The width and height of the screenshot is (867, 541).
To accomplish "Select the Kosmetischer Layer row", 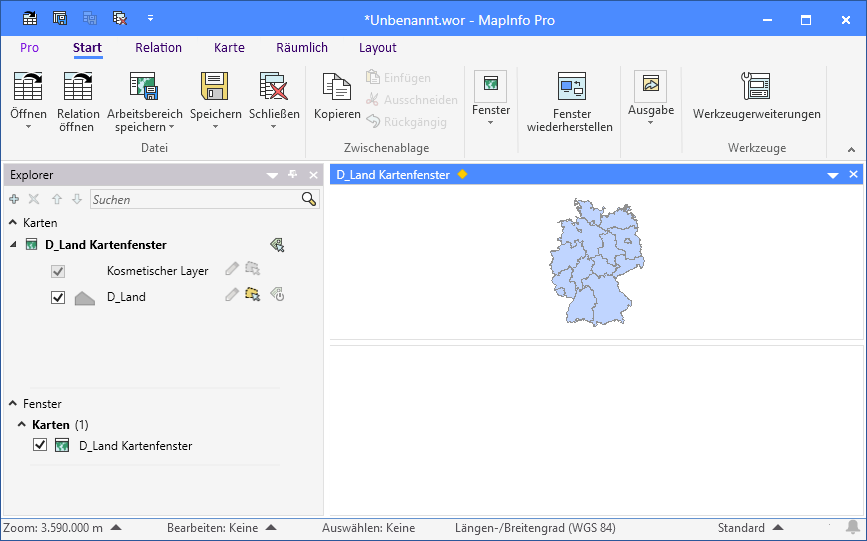I will click(x=158, y=270).
